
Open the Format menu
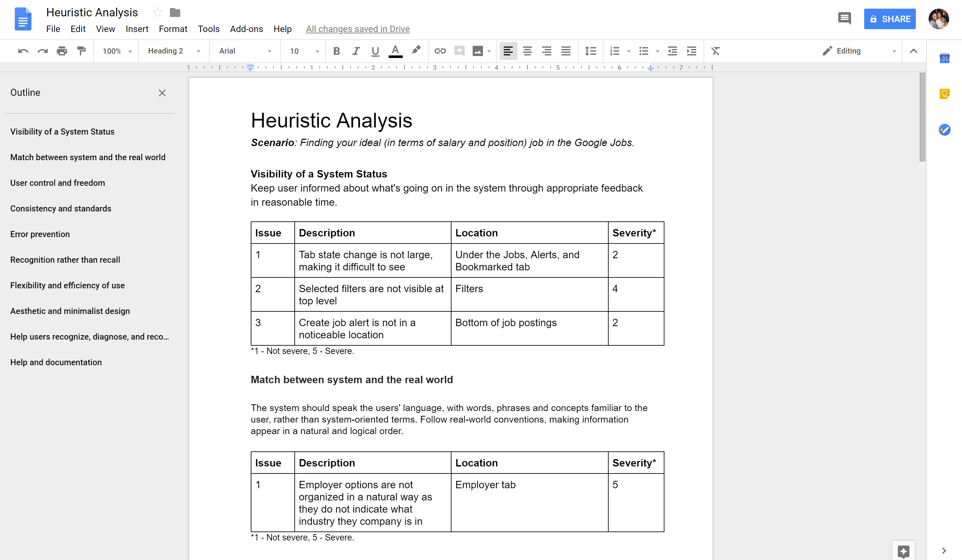(x=173, y=29)
